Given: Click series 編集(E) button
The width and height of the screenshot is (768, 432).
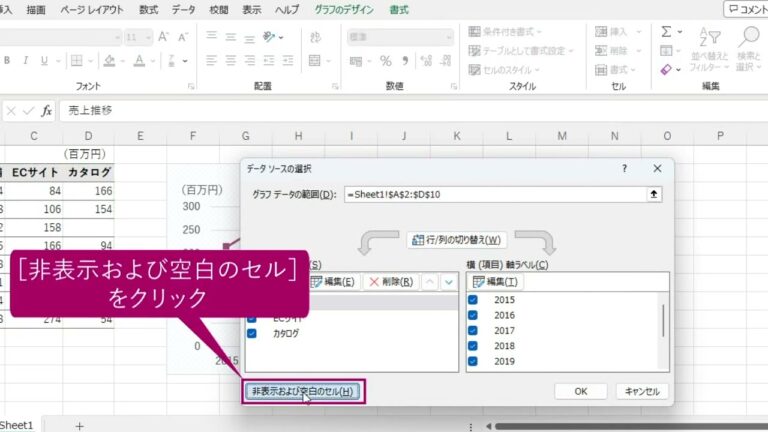Looking at the screenshot, I should (x=333, y=282).
